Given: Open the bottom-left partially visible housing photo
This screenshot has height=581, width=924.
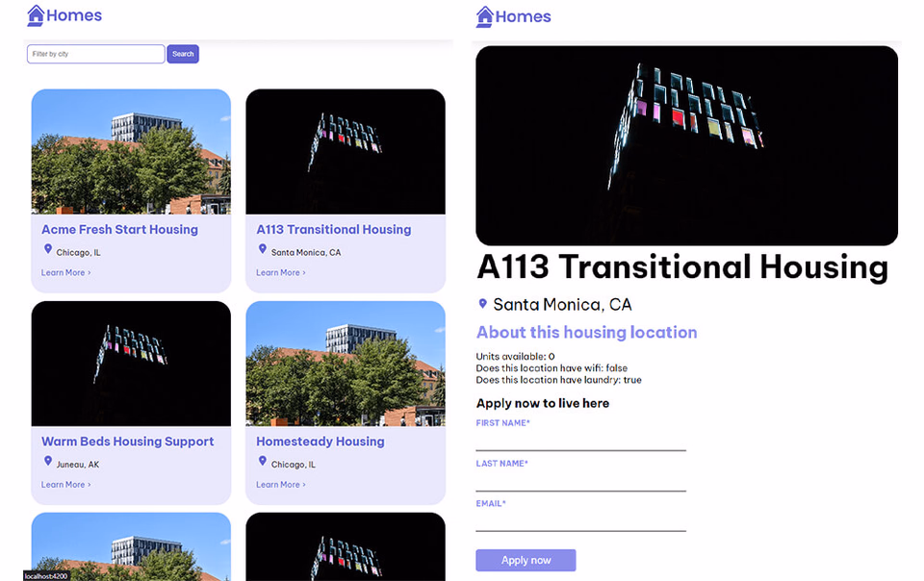Looking at the screenshot, I should pos(131,547).
